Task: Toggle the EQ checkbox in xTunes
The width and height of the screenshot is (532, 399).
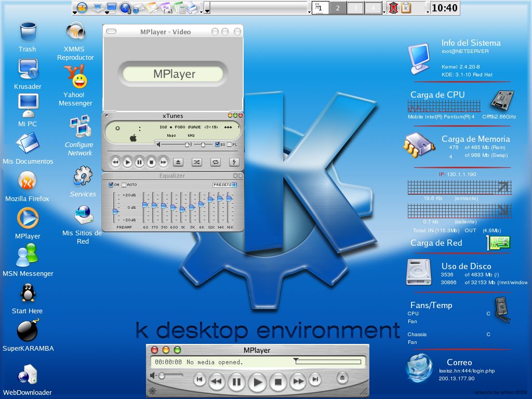Action: 218,144
